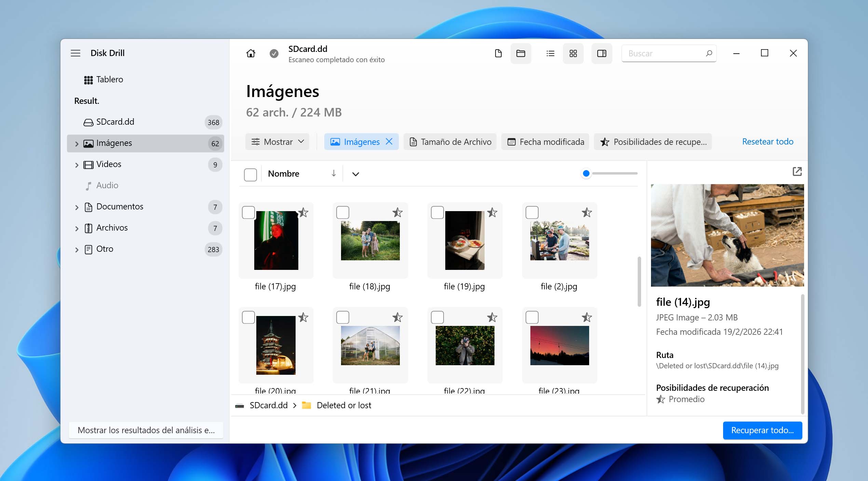Click the star on file (21).jpg
868x481 pixels.
point(397,317)
